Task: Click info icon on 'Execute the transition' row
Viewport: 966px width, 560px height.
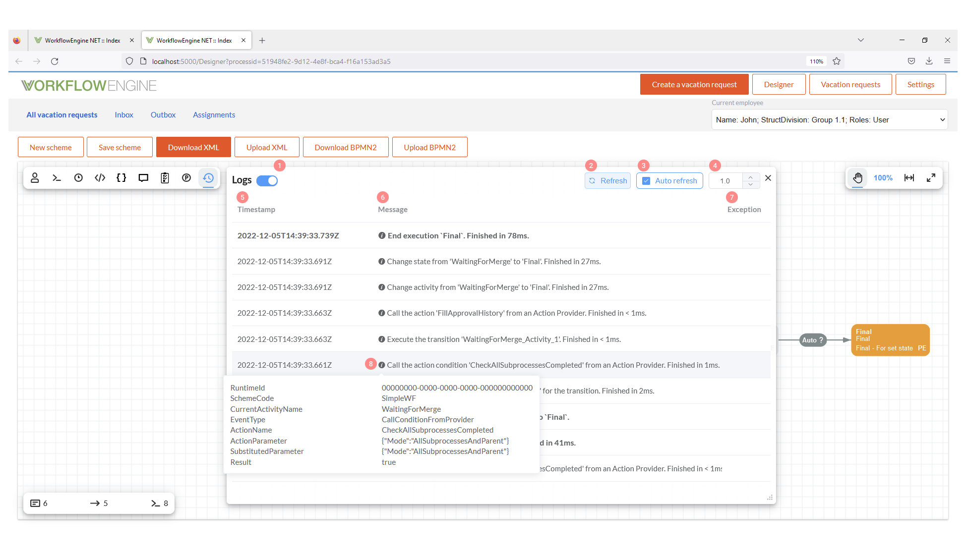Action: click(x=382, y=339)
